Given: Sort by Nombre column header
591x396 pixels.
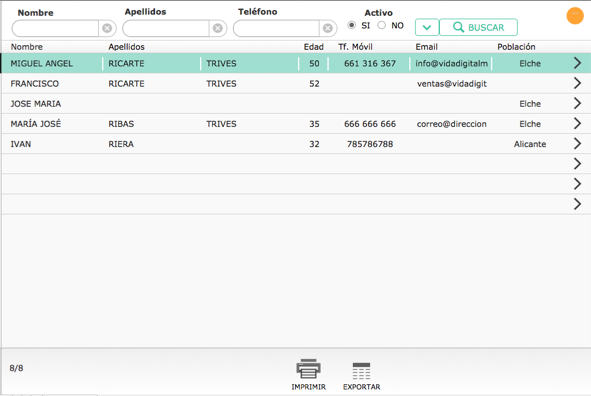Looking at the screenshot, I should pyautogui.click(x=27, y=47).
